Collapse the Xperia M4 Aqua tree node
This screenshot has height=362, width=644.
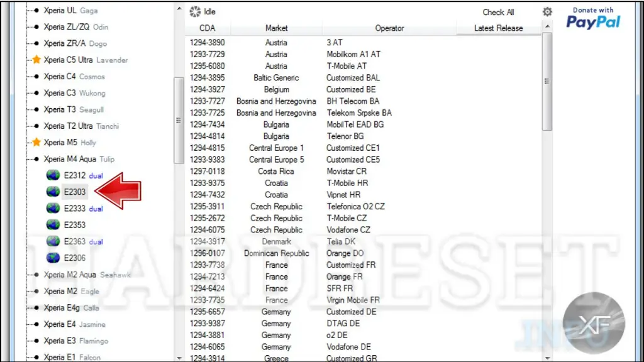pyautogui.click(x=36, y=159)
